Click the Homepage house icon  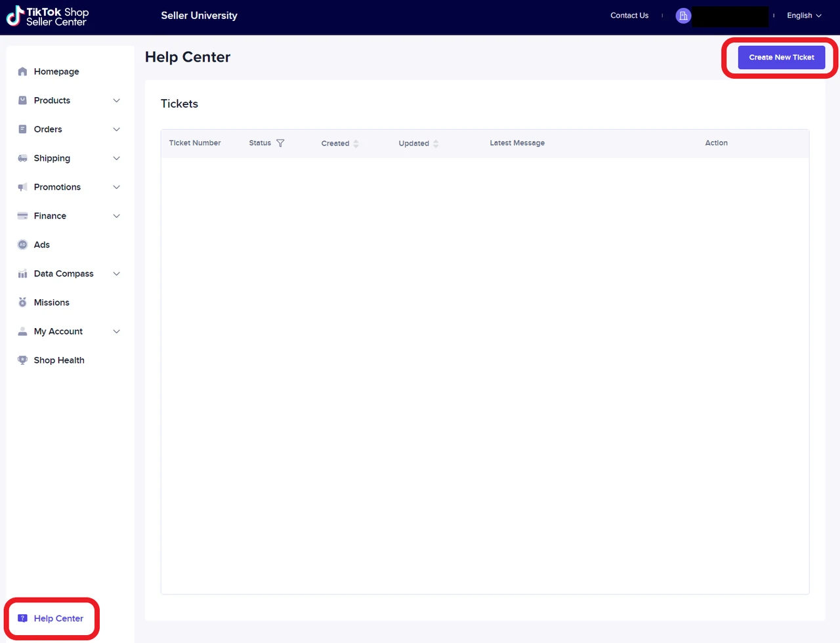(22, 72)
